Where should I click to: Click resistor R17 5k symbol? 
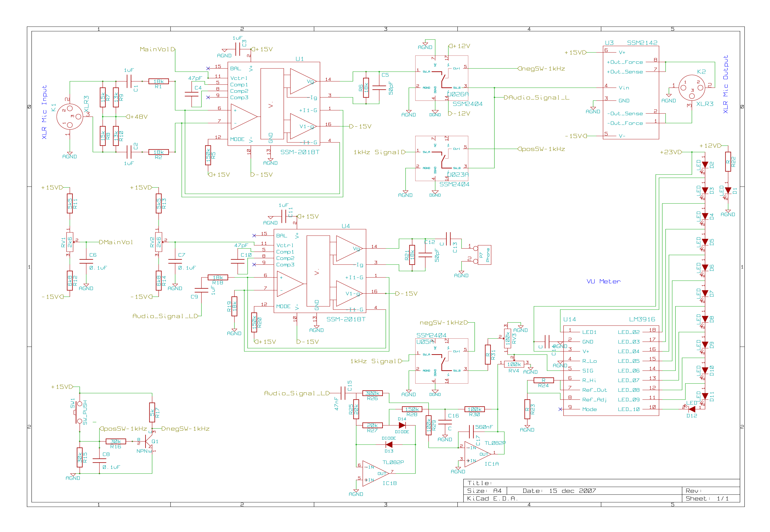coord(152,412)
